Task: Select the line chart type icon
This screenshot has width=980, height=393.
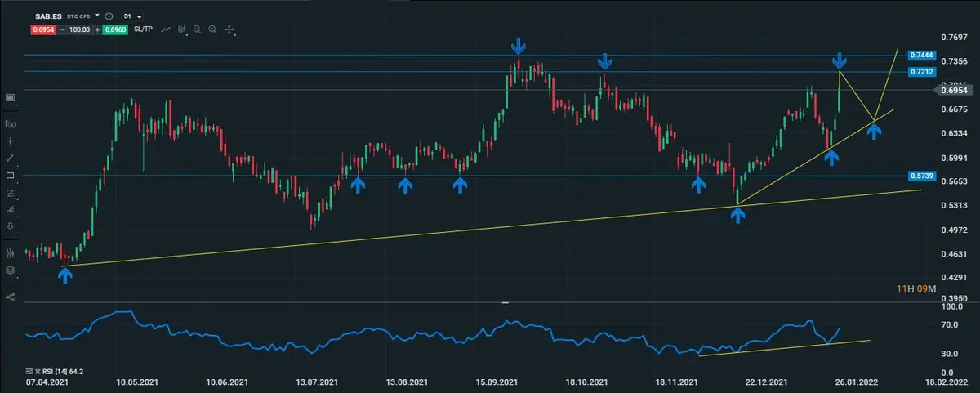Action: 166,29
